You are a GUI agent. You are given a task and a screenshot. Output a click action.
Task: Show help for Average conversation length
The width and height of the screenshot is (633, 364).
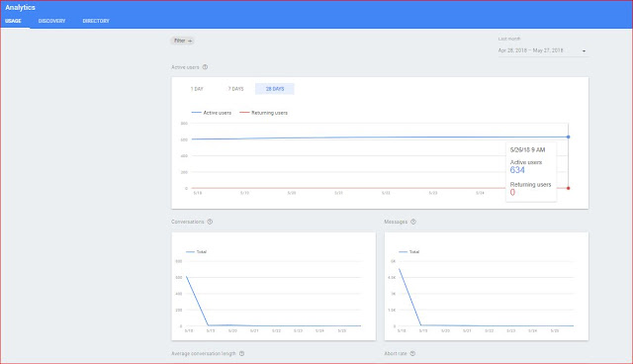coord(241,354)
